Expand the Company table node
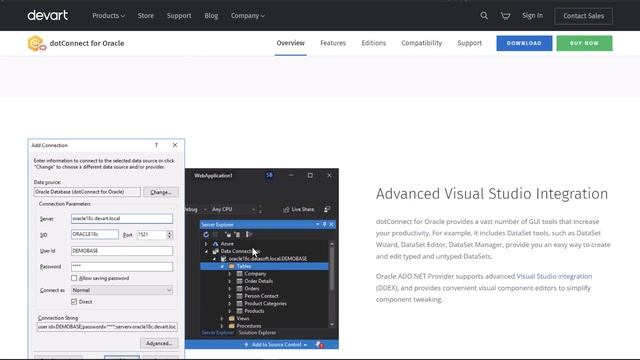640x360 pixels. point(230,274)
